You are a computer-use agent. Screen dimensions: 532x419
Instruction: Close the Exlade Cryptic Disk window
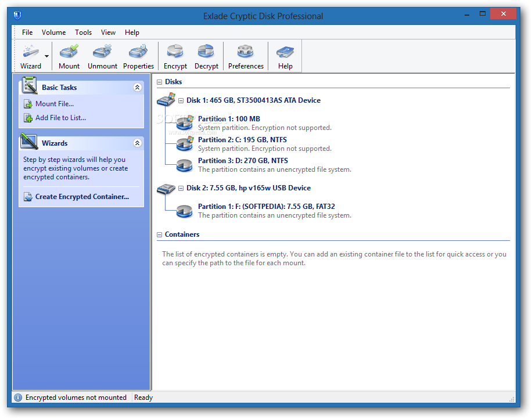click(x=503, y=13)
